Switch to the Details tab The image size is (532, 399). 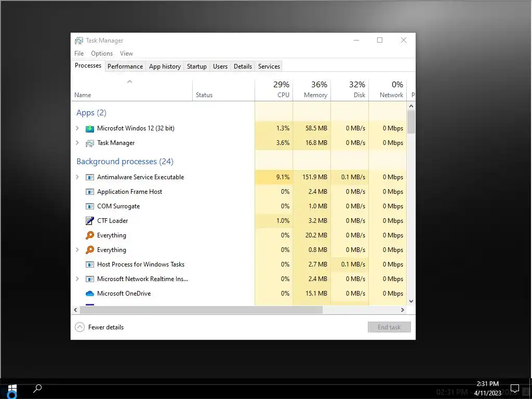click(x=243, y=66)
